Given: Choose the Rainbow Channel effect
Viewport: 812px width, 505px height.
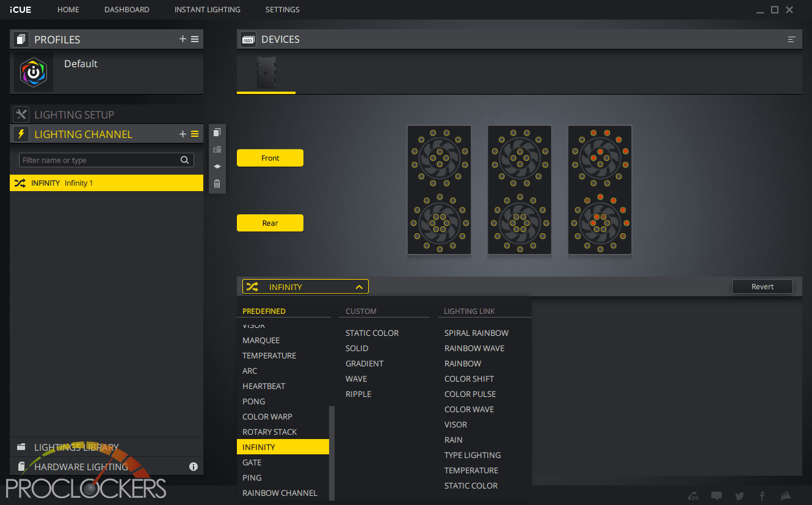Looking at the screenshot, I should [280, 493].
